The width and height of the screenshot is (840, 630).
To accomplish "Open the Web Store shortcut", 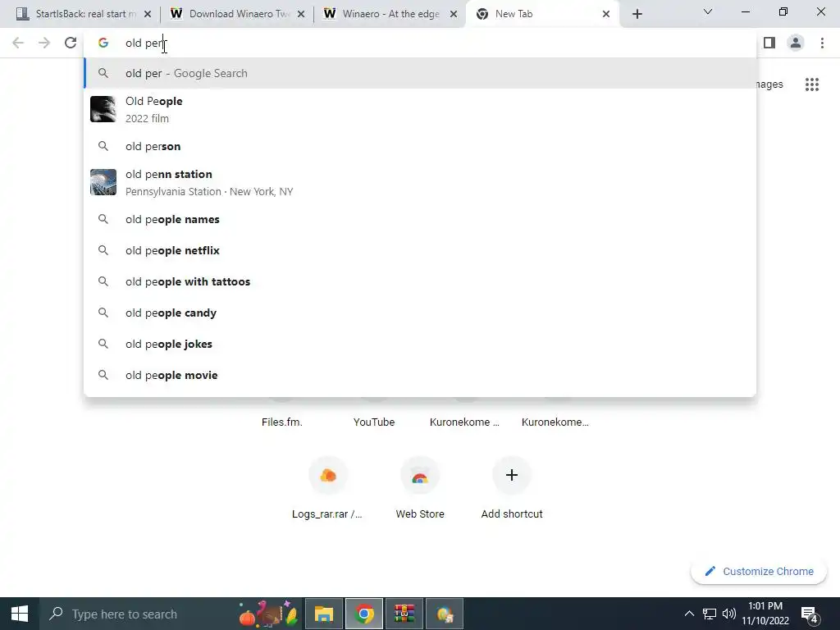I will point(419,489).
